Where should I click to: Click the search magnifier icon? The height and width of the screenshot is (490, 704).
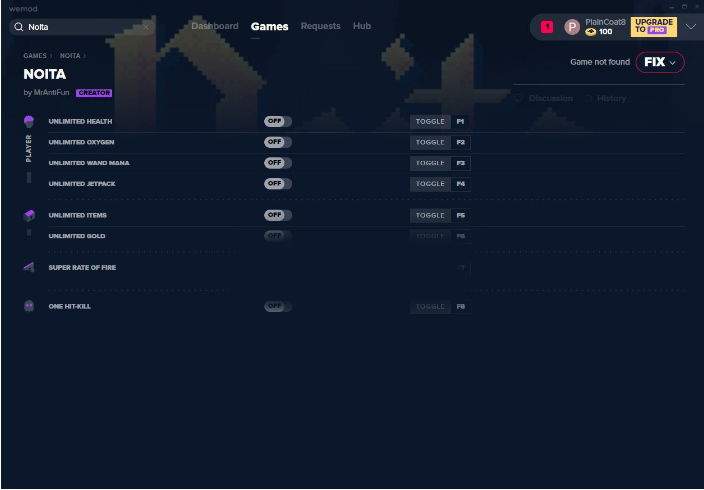(18, 27)
